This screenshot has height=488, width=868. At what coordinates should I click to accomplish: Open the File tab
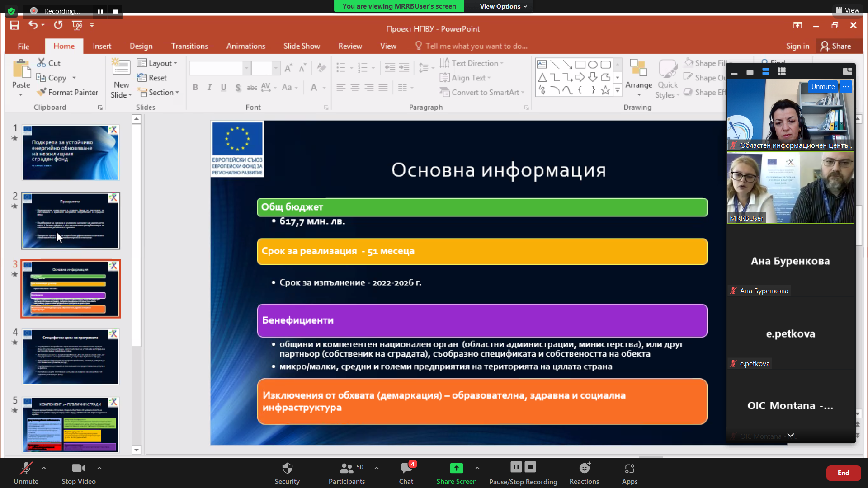click(24, 46)
